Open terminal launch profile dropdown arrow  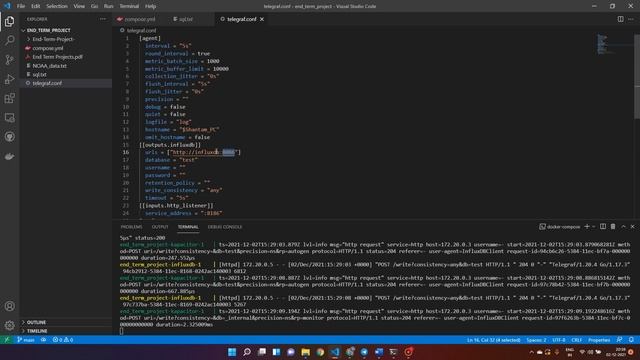pyautogui.click(x=593, y=227)
